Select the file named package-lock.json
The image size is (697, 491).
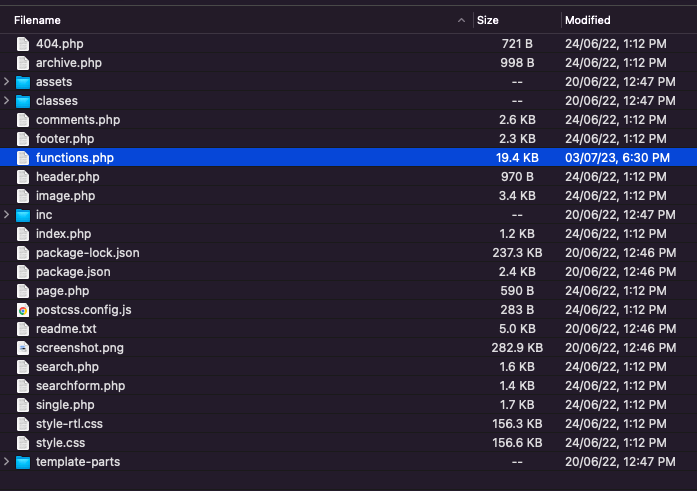(x=88, y=253)
